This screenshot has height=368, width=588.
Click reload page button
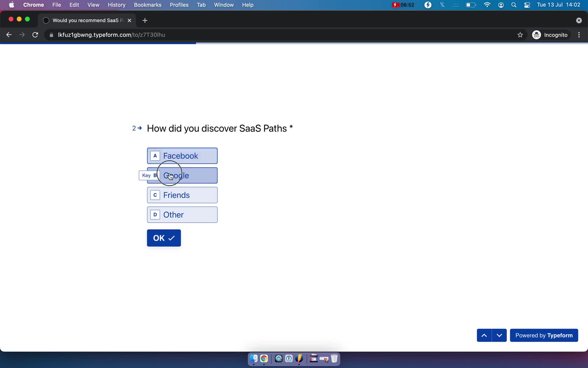[36, 35]
